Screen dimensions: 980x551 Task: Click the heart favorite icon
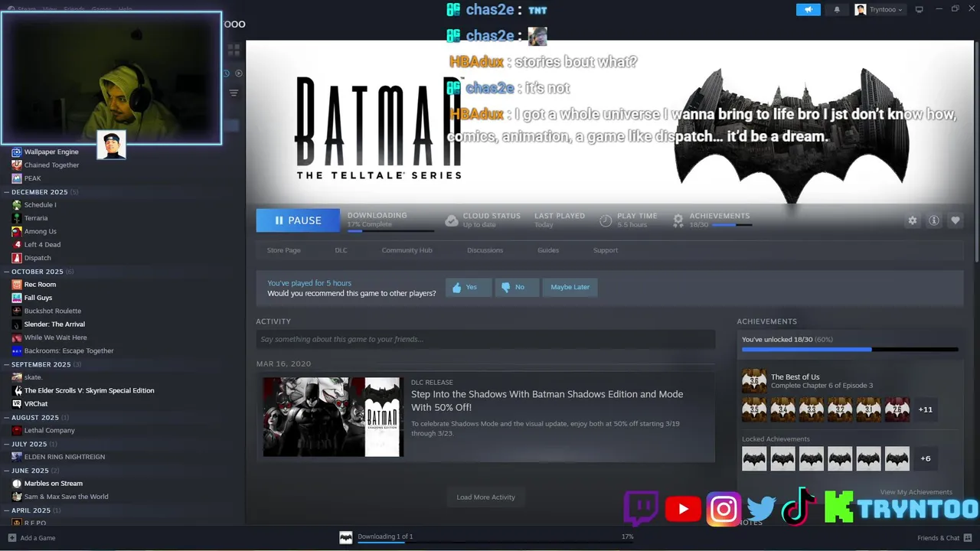click(955, 220)
